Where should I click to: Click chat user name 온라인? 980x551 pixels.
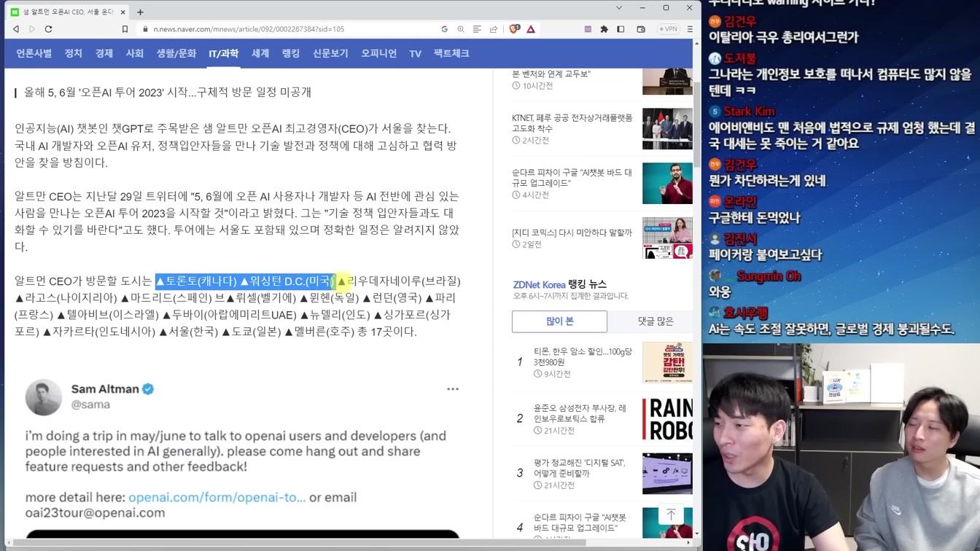pos(740,202)
